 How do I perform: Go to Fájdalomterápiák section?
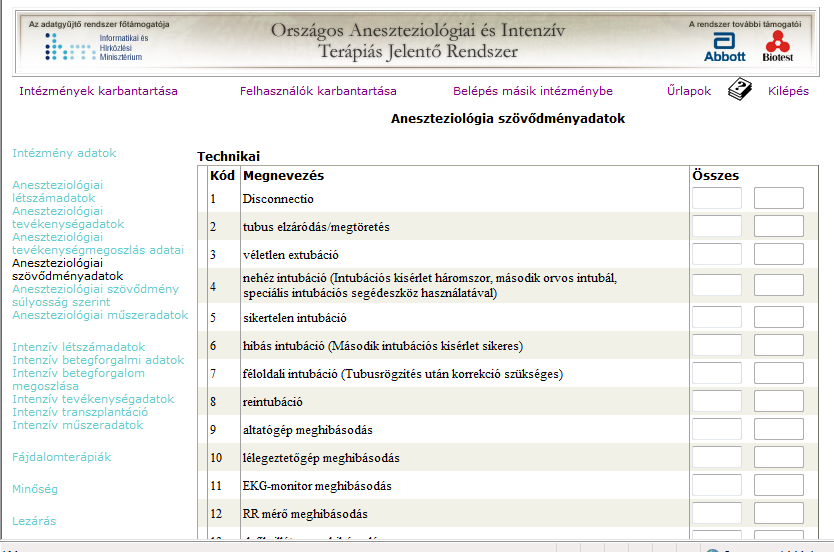tap(62, 457)
